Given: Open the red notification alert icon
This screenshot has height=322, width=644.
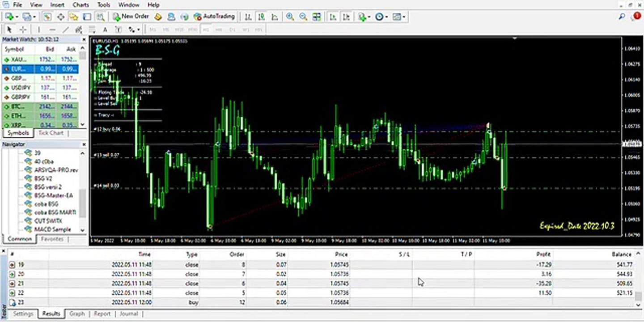Looking at the screenshot, I should [x=637, y=17].
